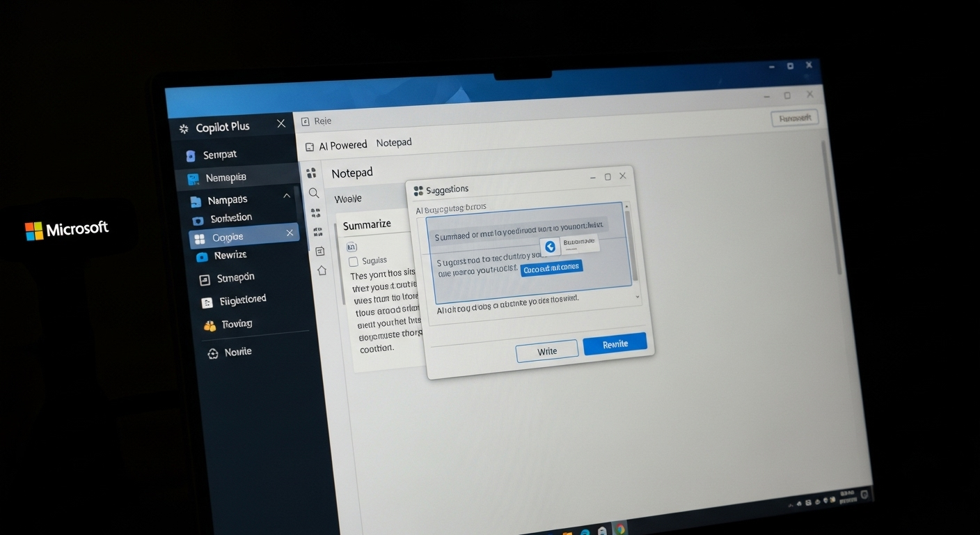
Task: Click the Write button
Action: point(547,352)
